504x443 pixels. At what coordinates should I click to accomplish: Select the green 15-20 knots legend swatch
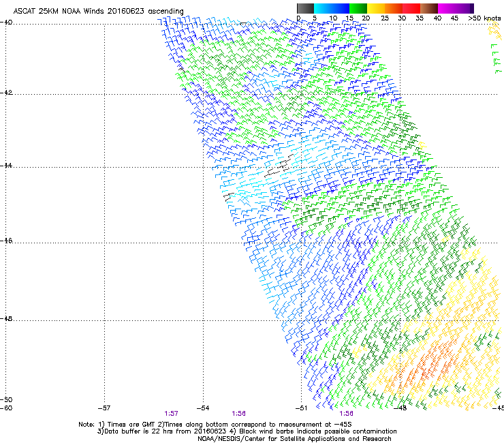point(358,8)
